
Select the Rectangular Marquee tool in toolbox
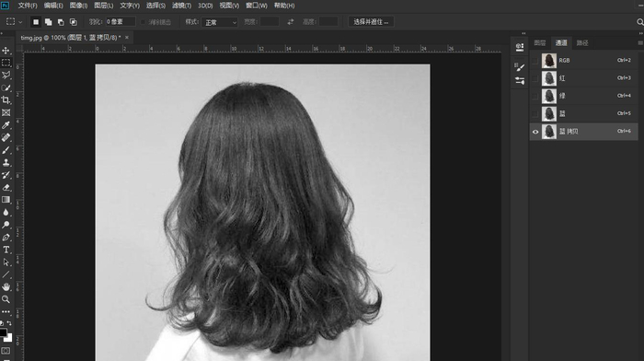click(6, 63)
